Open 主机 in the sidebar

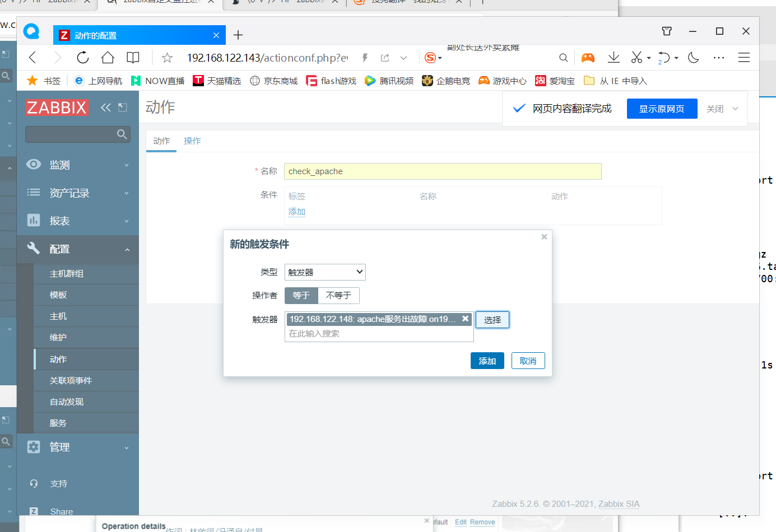(86, 316)
